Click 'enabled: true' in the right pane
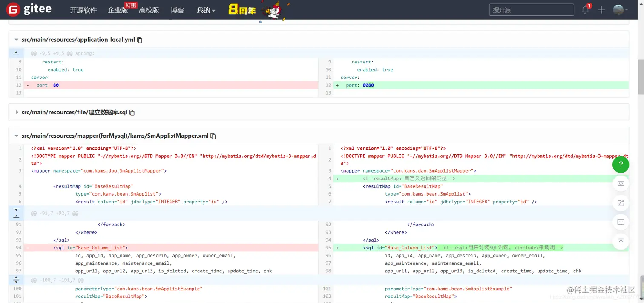 coord(375,69)
